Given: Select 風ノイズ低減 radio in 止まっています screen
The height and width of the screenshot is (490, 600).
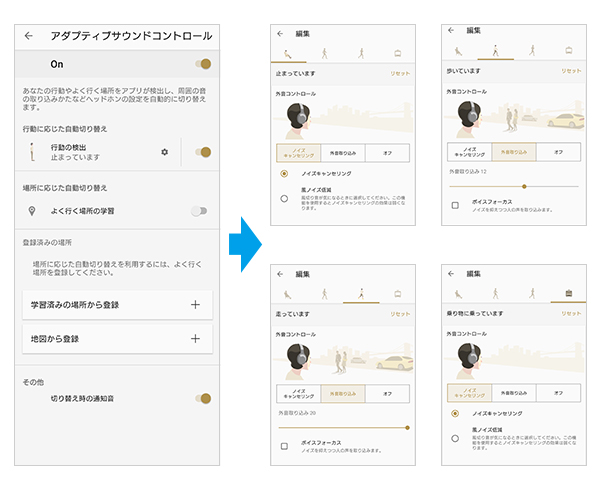Looking at the screenshot, I should [284, 198].
